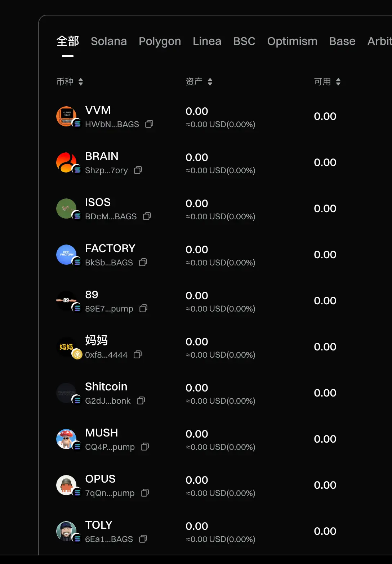Copy the TOLY BAGS address

(143, 539)
